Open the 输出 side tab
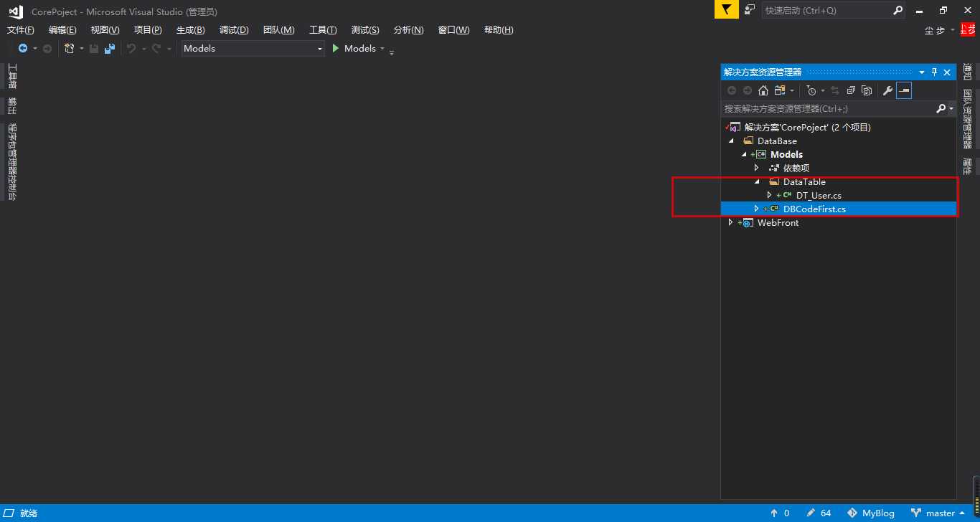Screen dimensions: 980x522 (11, 105)
